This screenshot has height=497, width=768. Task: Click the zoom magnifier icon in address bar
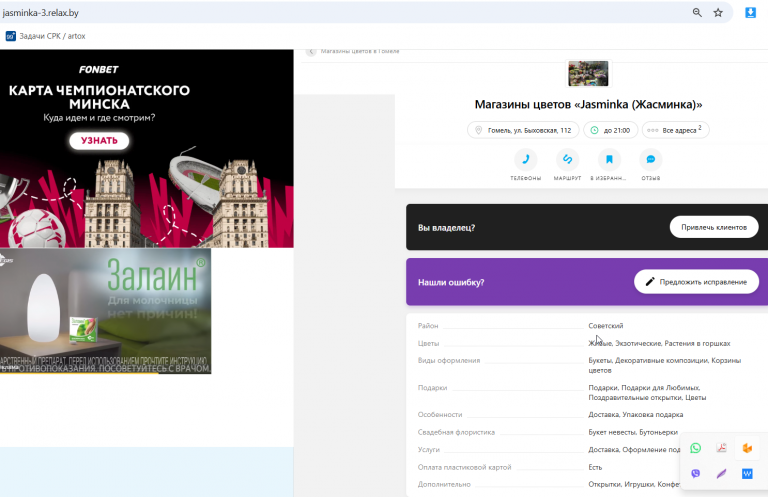pos(697,13)
